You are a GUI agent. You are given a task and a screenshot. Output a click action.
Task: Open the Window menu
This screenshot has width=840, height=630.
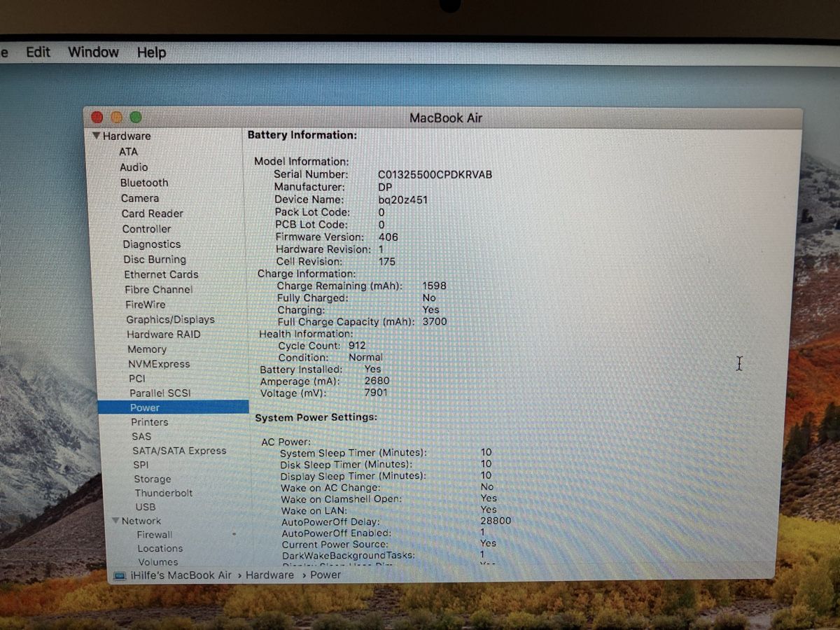click(x=93, y=52)
